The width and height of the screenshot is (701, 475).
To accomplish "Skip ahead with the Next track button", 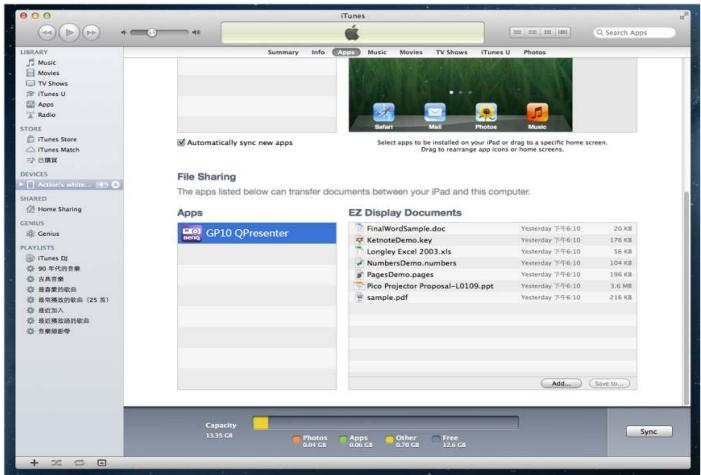I will (x=91, y=32).
